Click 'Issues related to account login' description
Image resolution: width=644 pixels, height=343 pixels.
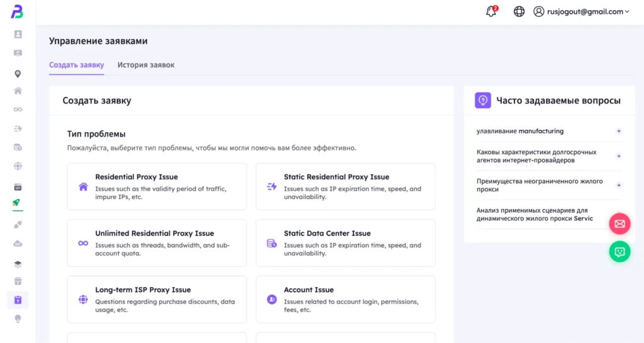pos(351,306)
